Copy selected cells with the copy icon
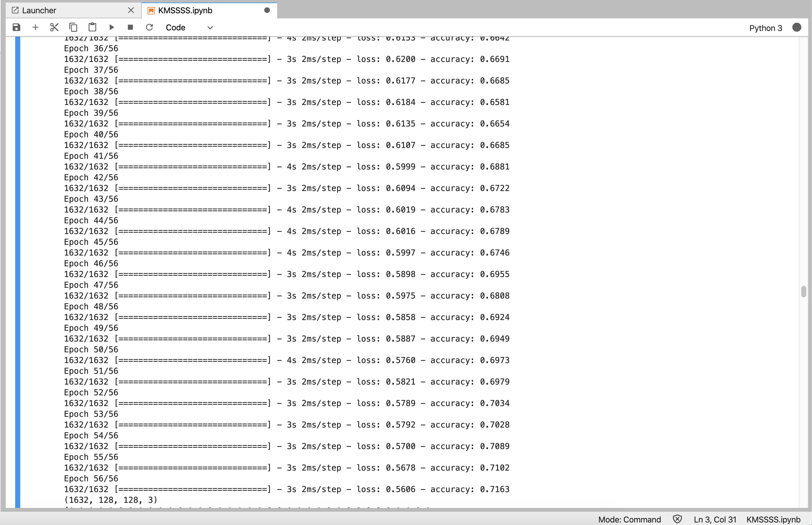Image resolution: width=812 pixels, height=525 pixels. click(x=73, y=27)
